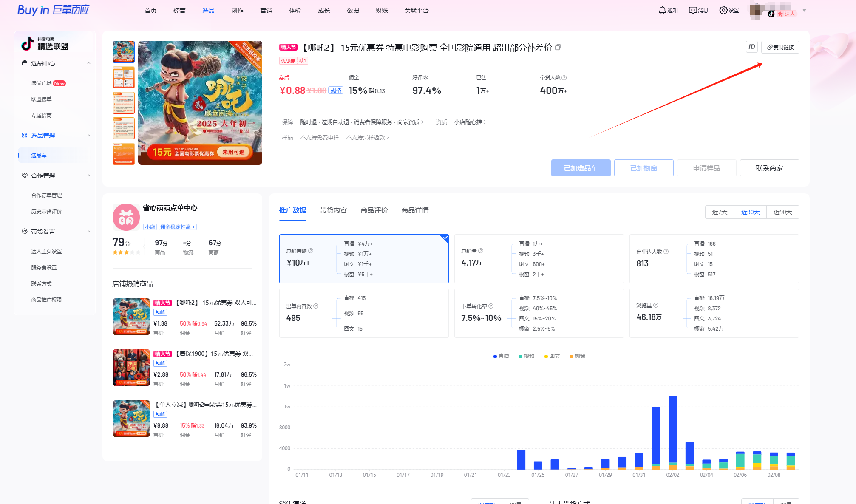Select the 近90天 time range

coord(782,212)
